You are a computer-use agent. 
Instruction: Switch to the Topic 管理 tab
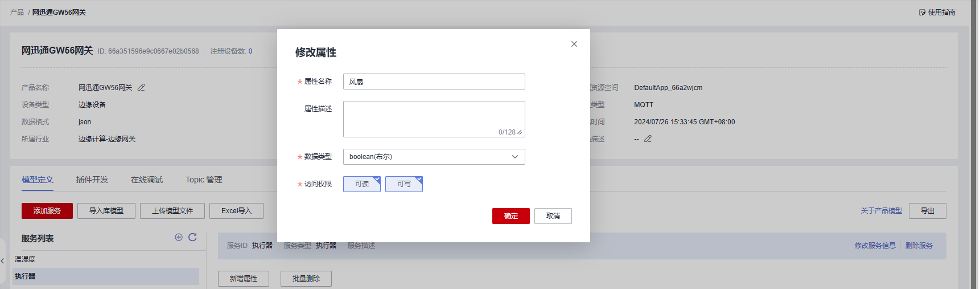tap(204, 180)
